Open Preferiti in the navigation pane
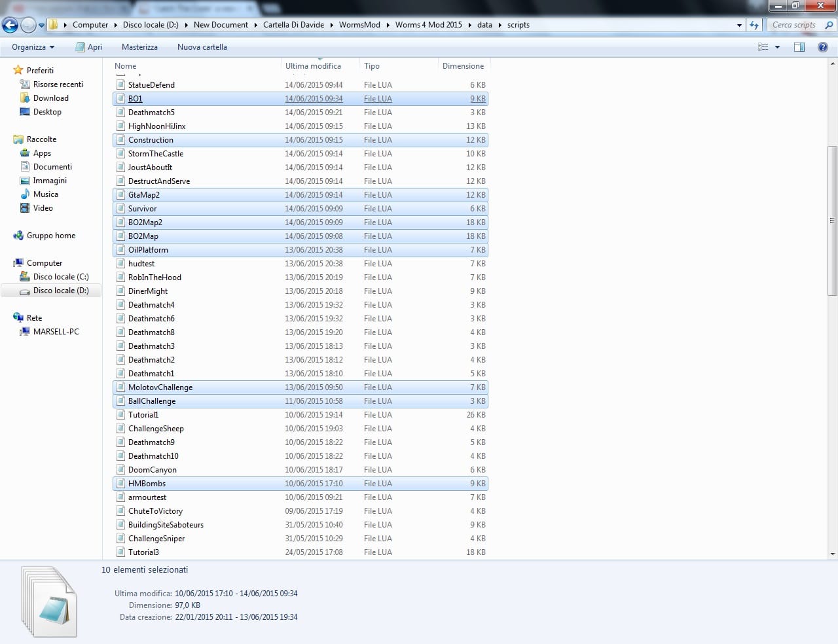This screenshot has height=644, width=838. tap(40, 71)
